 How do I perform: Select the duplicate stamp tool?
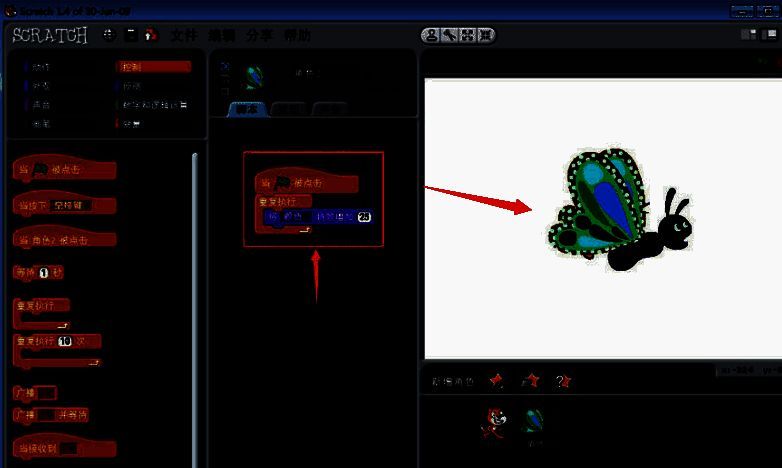pyautogui.click(x=431, y=36)
